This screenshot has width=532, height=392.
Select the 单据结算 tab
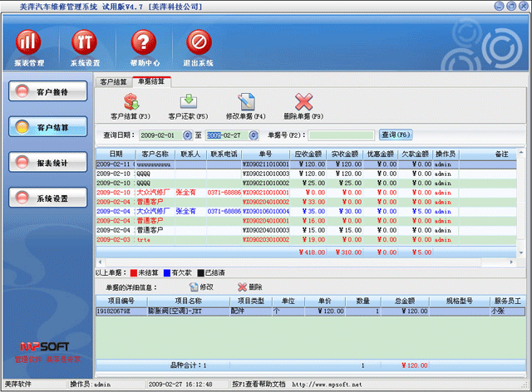151,81
